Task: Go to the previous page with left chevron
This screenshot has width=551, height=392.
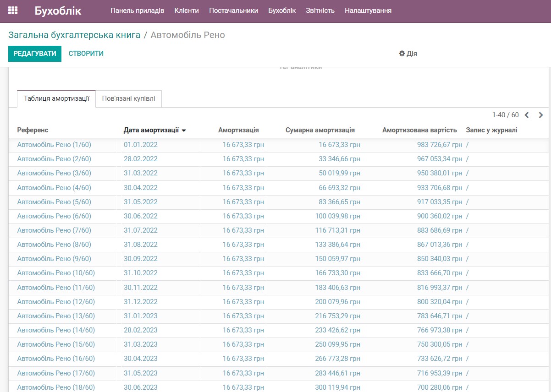Action: 526,115
